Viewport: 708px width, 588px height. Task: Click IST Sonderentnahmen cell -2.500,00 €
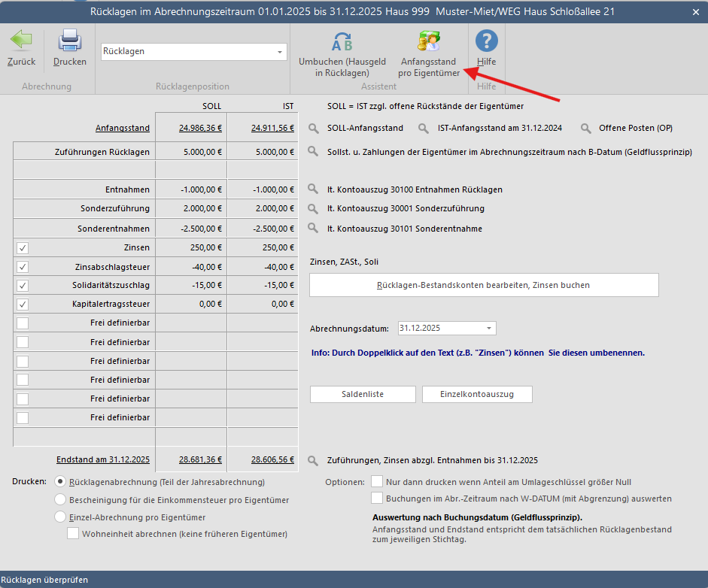(x=263, y=229)
